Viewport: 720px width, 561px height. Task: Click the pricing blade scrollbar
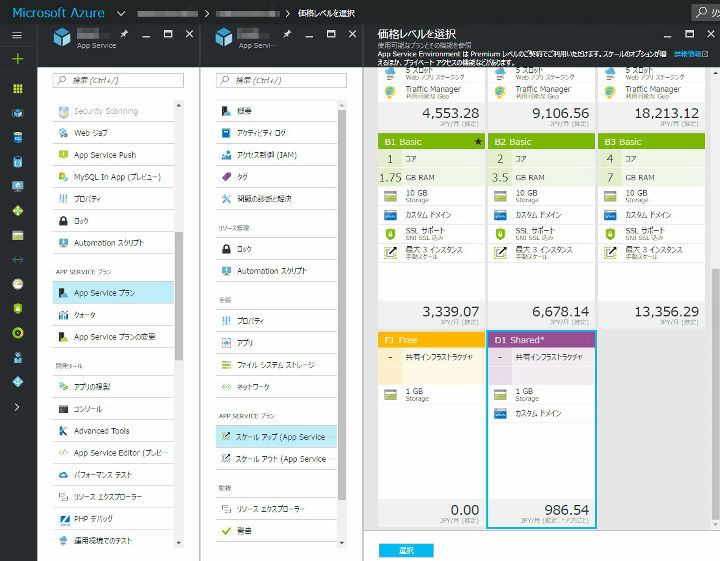pyautogui.click(x=715, y=393)
